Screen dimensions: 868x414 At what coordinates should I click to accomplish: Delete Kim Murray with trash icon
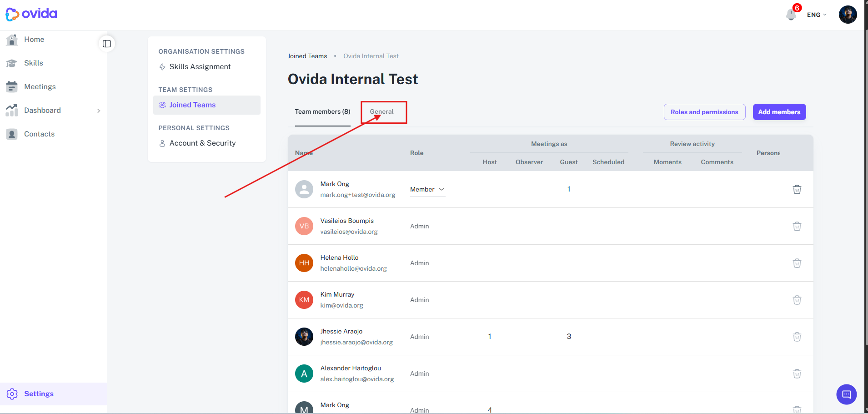797,300
